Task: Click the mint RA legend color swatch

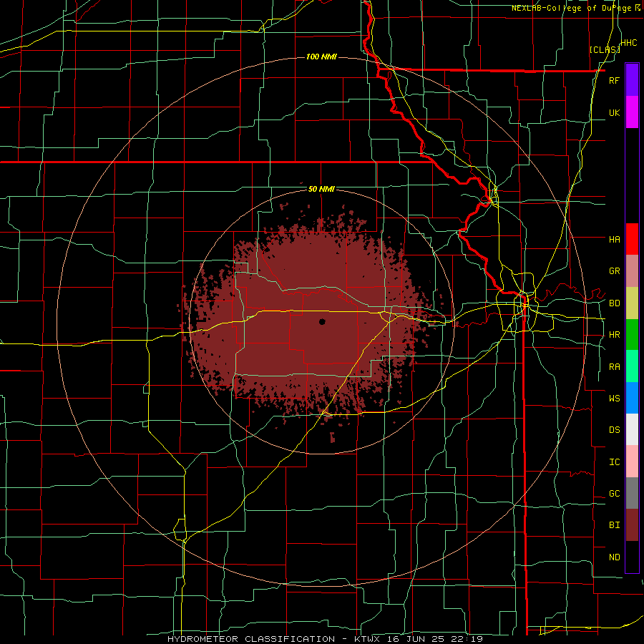Action: (x=632, y=366)
